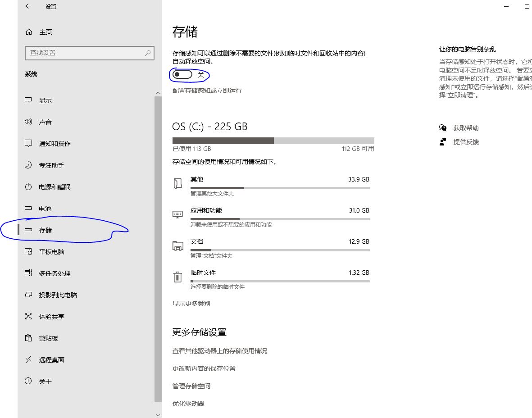The width and height of the screenshot is (532, 418).
Task: Open 配置存储感知或立即运行
Action: pyautogui.click(x=207, y=91)
